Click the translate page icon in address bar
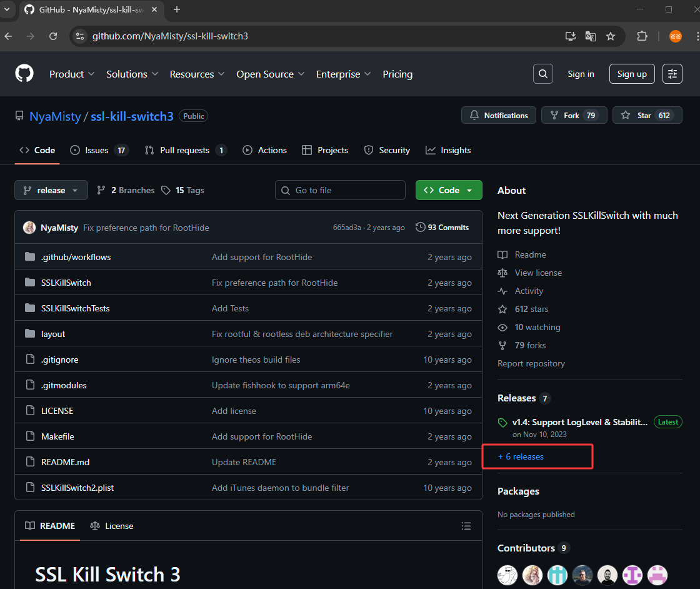The image size is (700, 589). [x=590, y=36]
